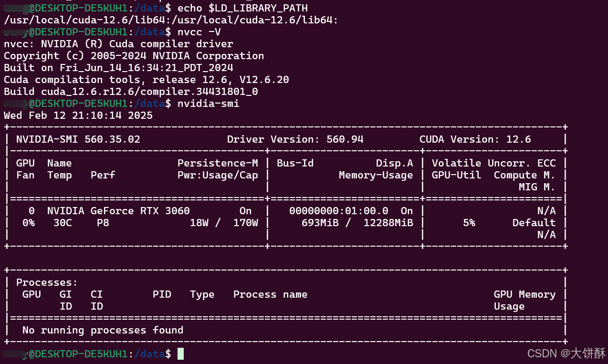Click 'No running processes found' message

pos(103,330)
